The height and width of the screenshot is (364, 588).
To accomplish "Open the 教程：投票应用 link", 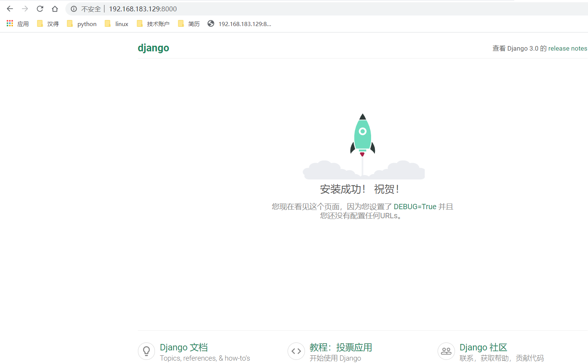I will (x=341, y=347).
